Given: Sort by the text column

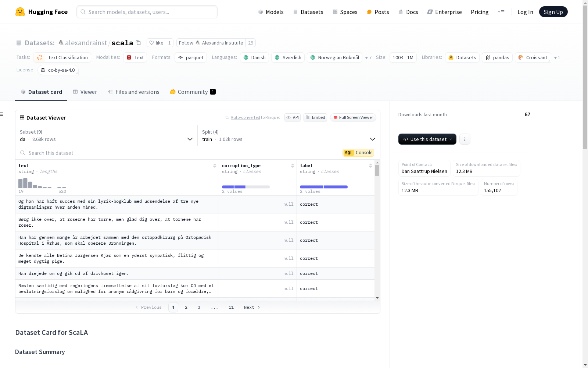Looking at the screenshot, I should (x=215, y=166).
